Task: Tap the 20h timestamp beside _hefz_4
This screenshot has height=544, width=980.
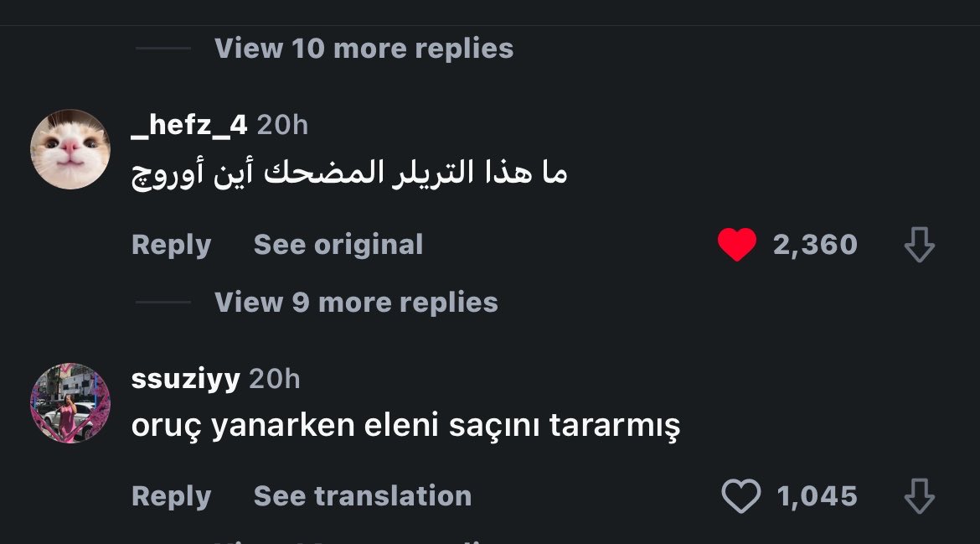Action: point(282,125)
